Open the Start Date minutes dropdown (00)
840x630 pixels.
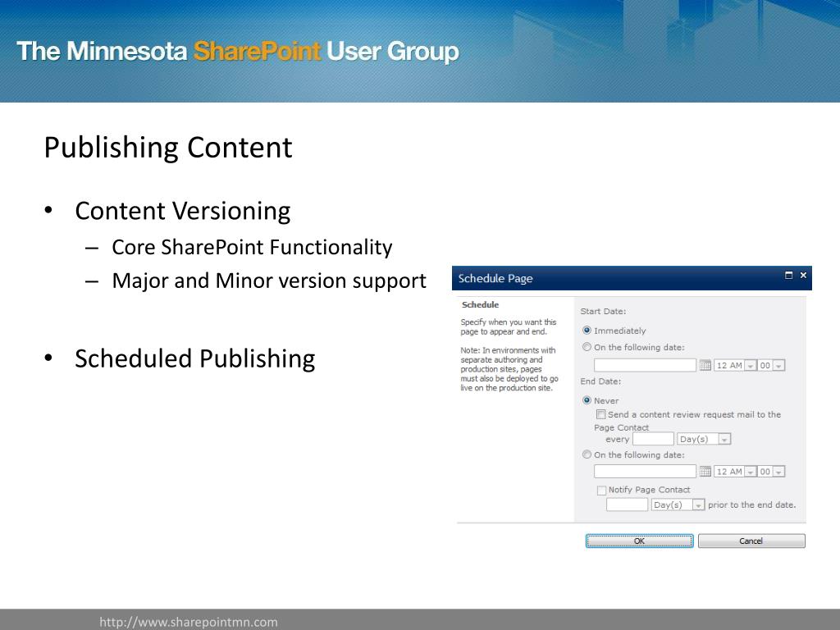pos(771,365)
